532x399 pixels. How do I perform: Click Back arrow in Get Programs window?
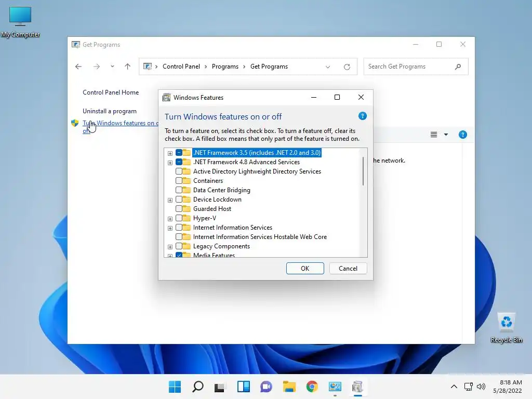tap(78, 66)
